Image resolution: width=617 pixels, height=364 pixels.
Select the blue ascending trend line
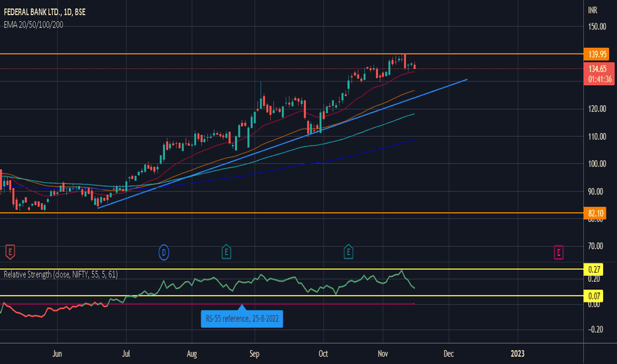pos(283,144)
